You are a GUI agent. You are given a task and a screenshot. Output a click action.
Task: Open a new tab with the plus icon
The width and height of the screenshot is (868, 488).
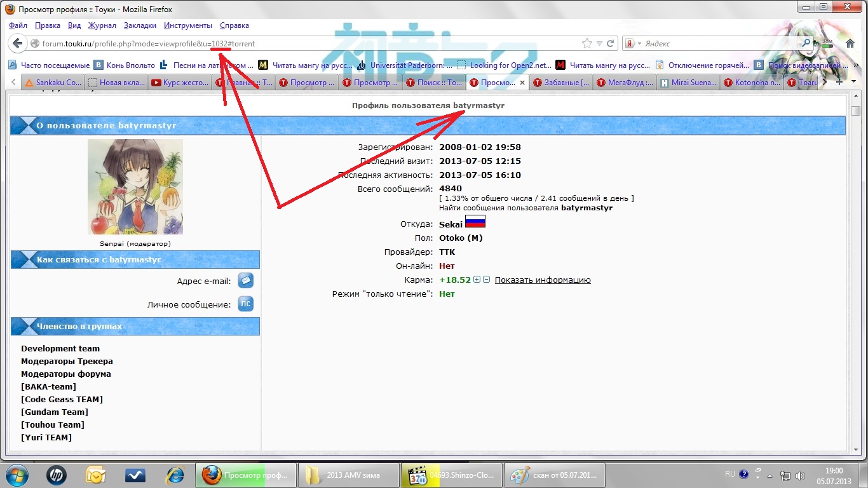(x=839, y=82)
